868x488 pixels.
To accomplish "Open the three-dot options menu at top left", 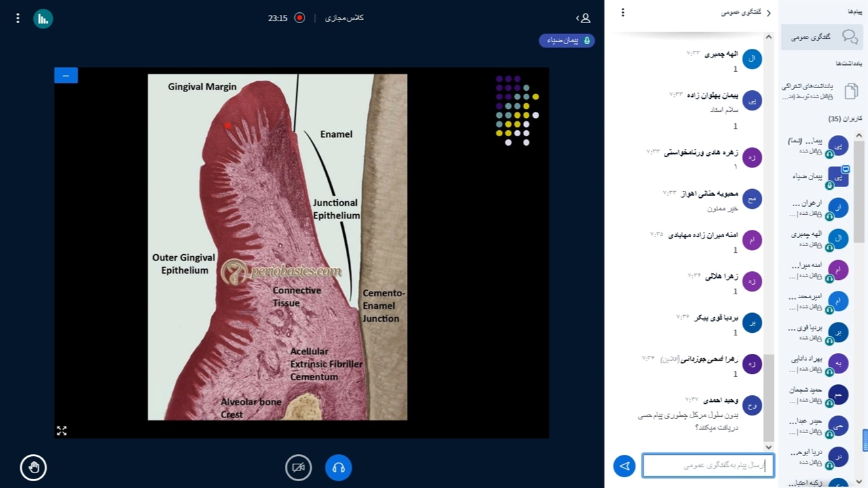I will click(18, 18).
